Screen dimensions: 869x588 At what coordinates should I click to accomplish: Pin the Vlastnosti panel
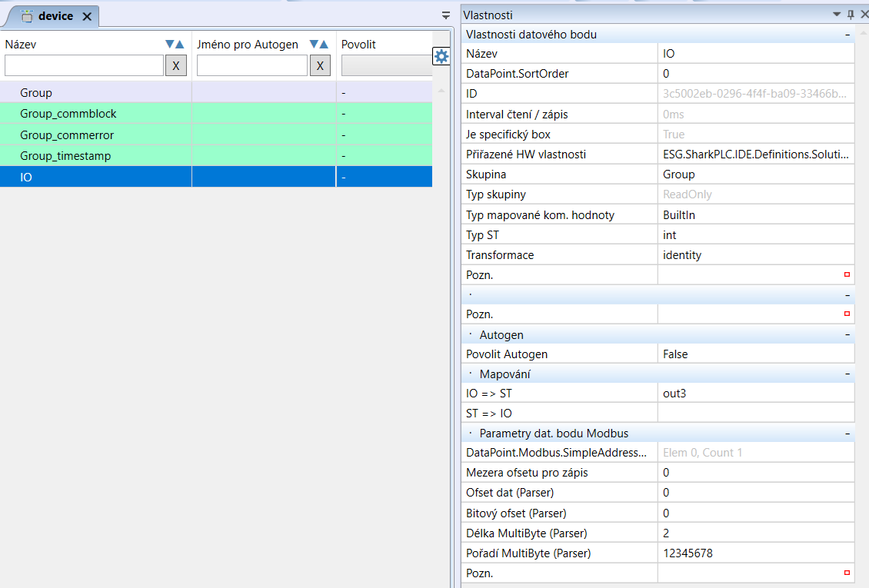coord(851,15)
